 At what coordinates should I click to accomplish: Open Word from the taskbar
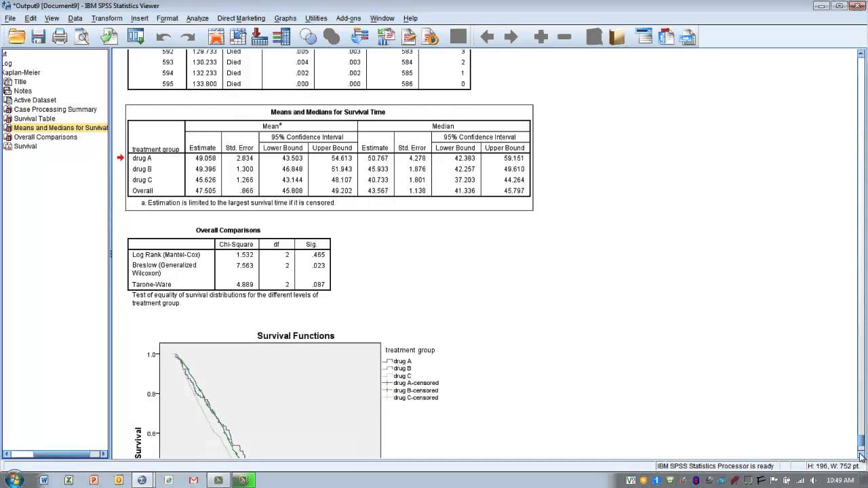(44, 480)
